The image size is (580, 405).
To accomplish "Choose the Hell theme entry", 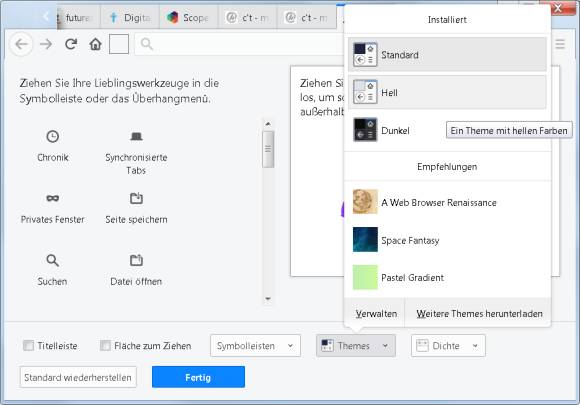I will pyautogui.click(x=447, y=92).
